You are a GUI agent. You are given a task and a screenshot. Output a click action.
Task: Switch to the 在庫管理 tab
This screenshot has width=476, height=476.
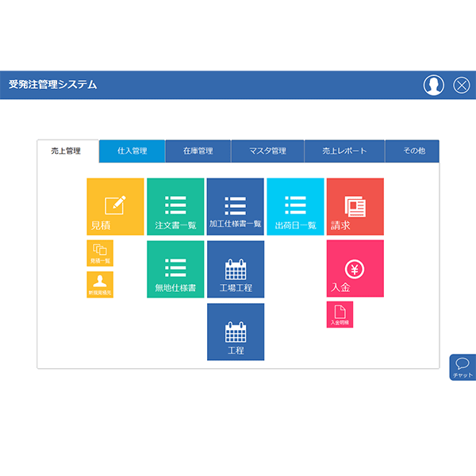[x=198, y=151]
